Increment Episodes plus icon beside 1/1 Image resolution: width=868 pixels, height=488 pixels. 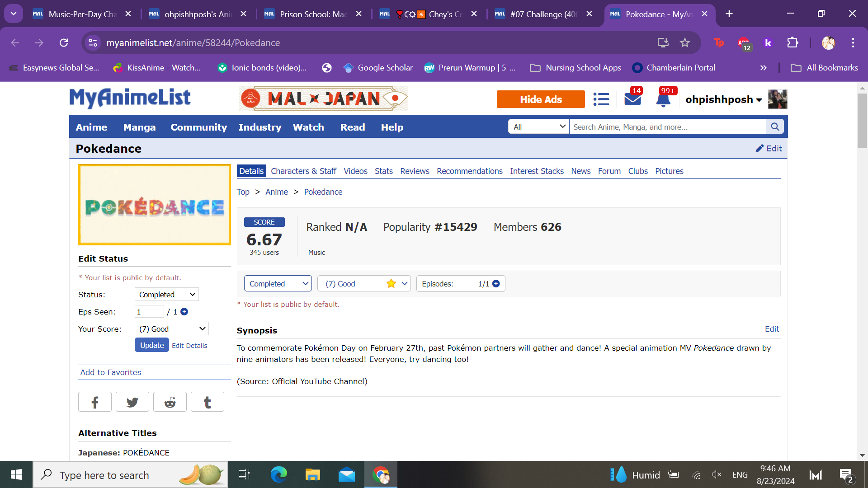point(496,284)
